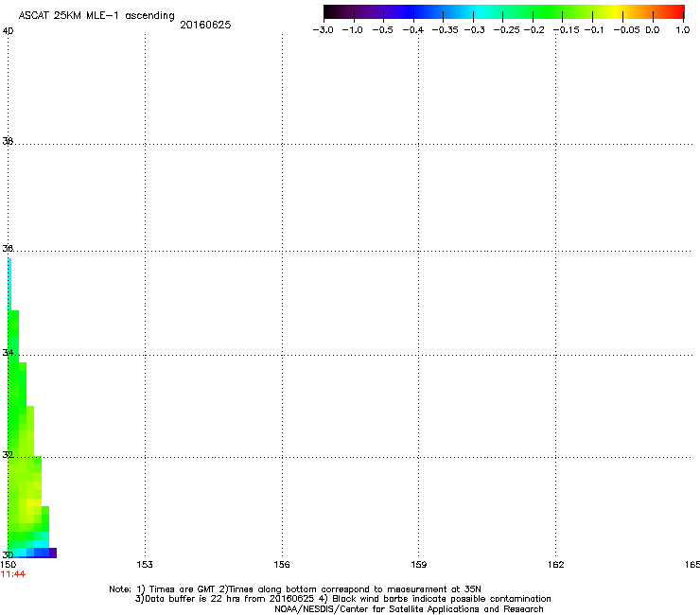
Task: Click the NOAA/NESDIS credit line
Action: 409,609
